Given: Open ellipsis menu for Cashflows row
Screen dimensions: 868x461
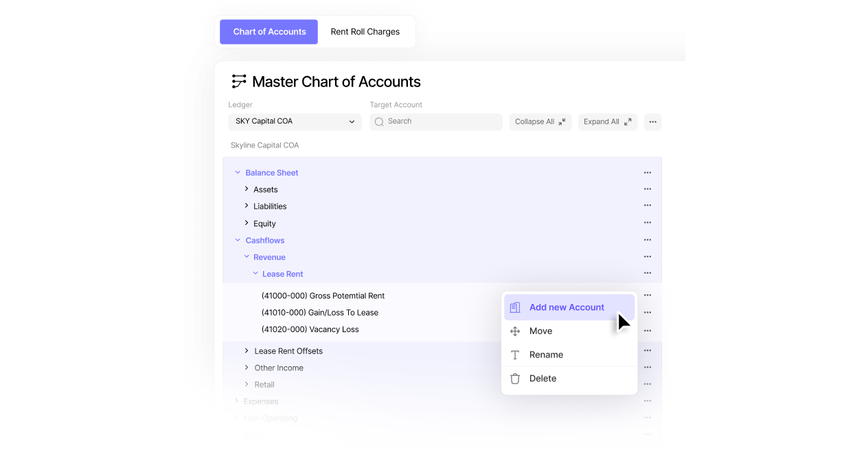Looking at the screenshot, I should click(x=647, y=240).
